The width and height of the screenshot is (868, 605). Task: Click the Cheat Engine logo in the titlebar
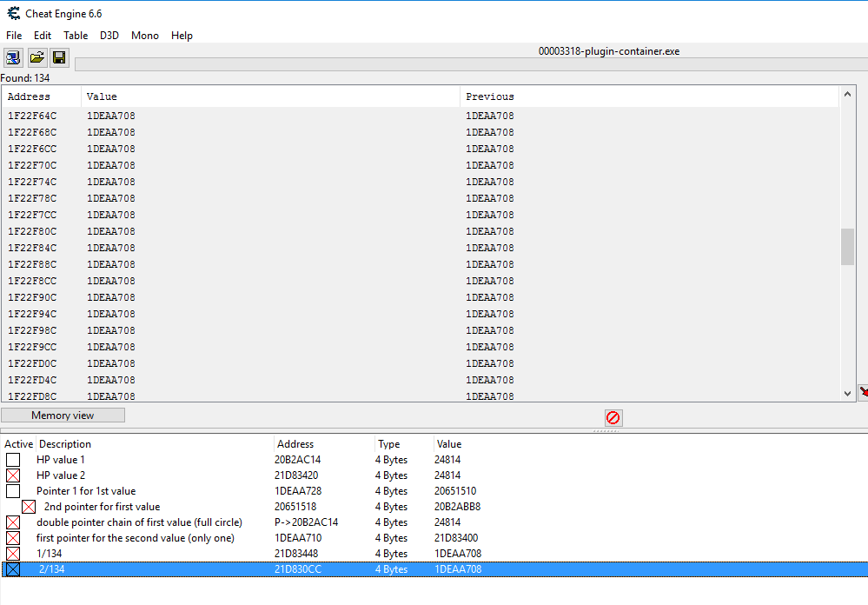click(x=12, y=13)
